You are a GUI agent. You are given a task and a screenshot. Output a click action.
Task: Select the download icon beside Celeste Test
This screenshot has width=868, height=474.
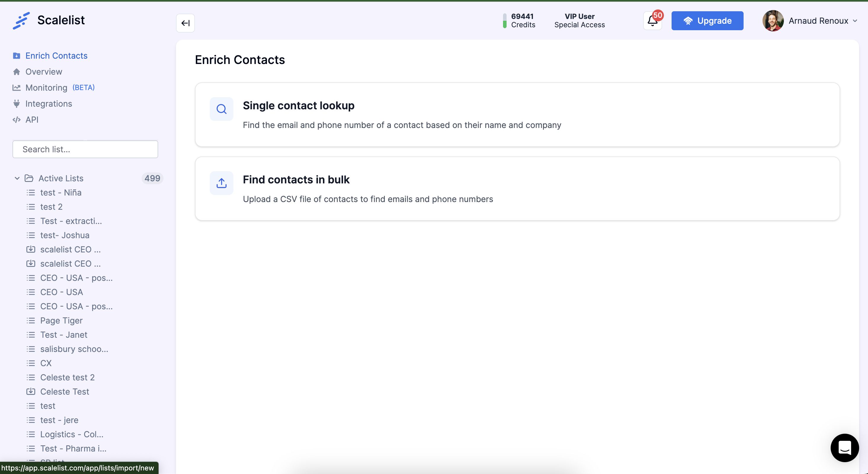(31, 391)
